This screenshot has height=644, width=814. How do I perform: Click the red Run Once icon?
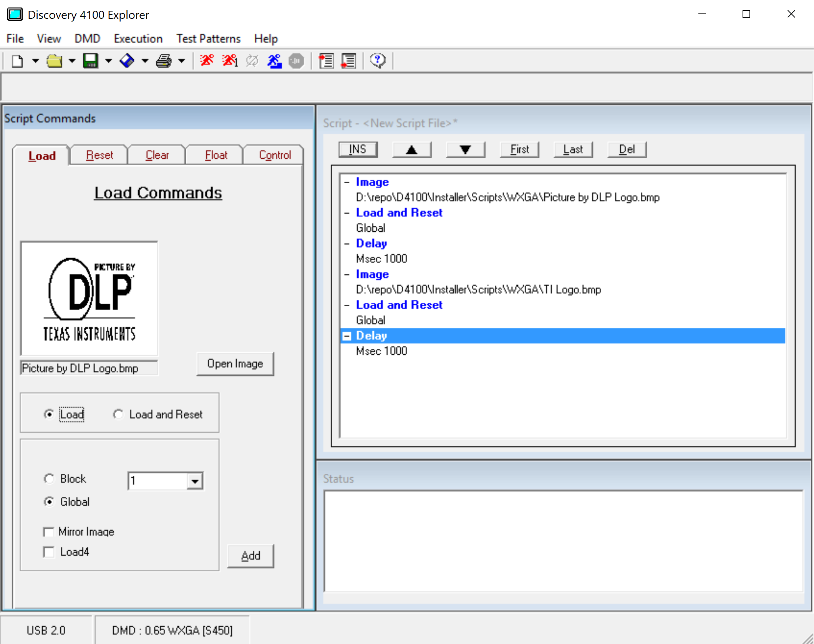[230, 60]
